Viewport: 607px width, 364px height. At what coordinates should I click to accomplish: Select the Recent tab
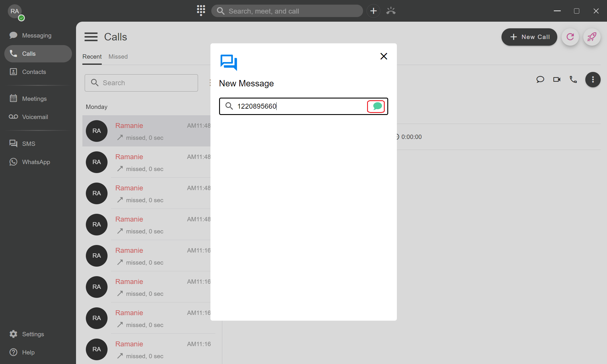(x=92, y=57)
